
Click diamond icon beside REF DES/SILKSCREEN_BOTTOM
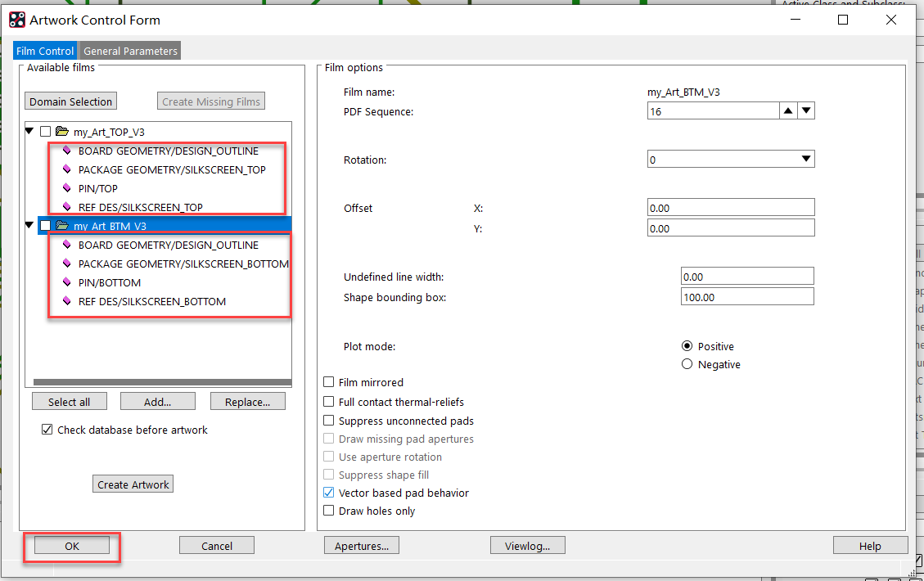tap(67, 301)
